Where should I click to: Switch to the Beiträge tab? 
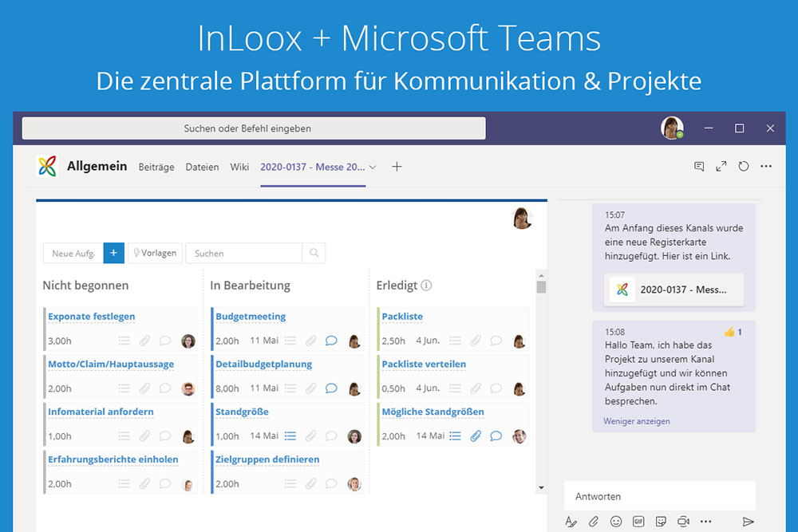156,167
